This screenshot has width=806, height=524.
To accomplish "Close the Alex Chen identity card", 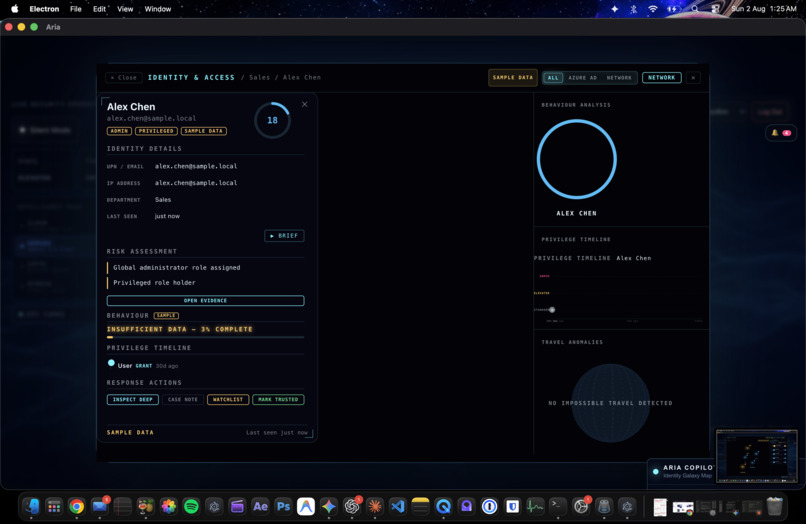I will pyautogui.click(x=305, y=104).
